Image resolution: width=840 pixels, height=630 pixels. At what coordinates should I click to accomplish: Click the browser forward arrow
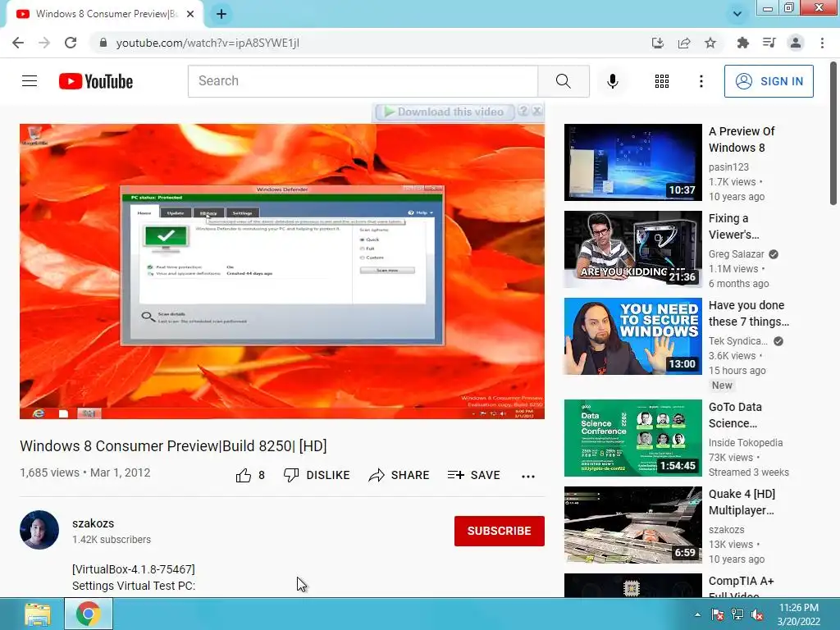(44, 43)
